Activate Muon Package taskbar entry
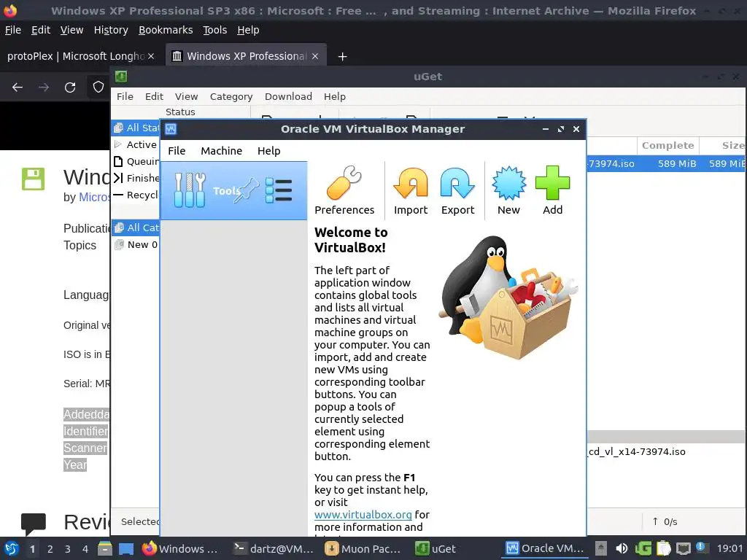The height and width of the screenshot is (560, 747). click(364, 548)
